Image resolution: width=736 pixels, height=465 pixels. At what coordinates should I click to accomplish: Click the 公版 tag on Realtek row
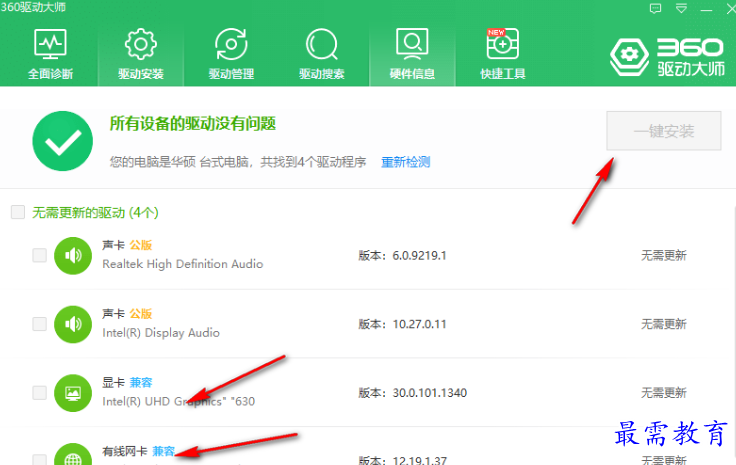141,245
